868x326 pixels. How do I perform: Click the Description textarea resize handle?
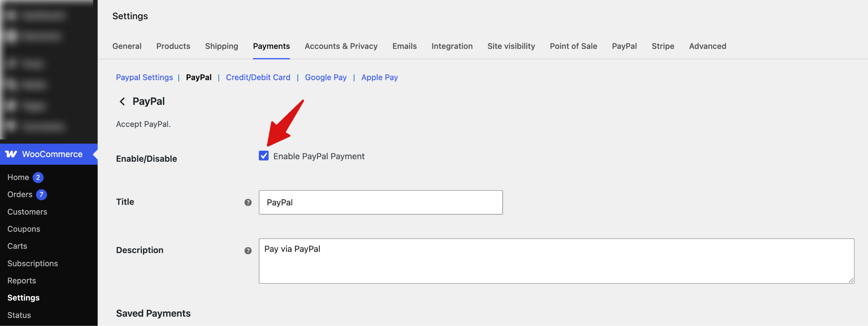click(851, 280)
